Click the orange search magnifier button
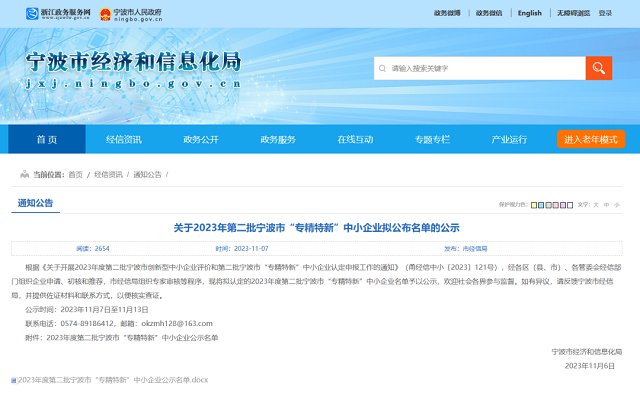 pyautogui.click(x=598, y=68)
